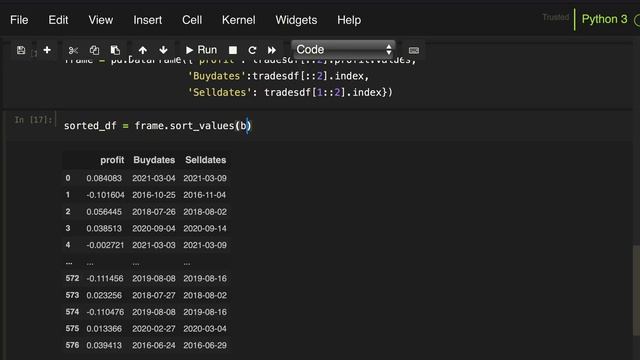Paste cells below icon

point(115,50)
